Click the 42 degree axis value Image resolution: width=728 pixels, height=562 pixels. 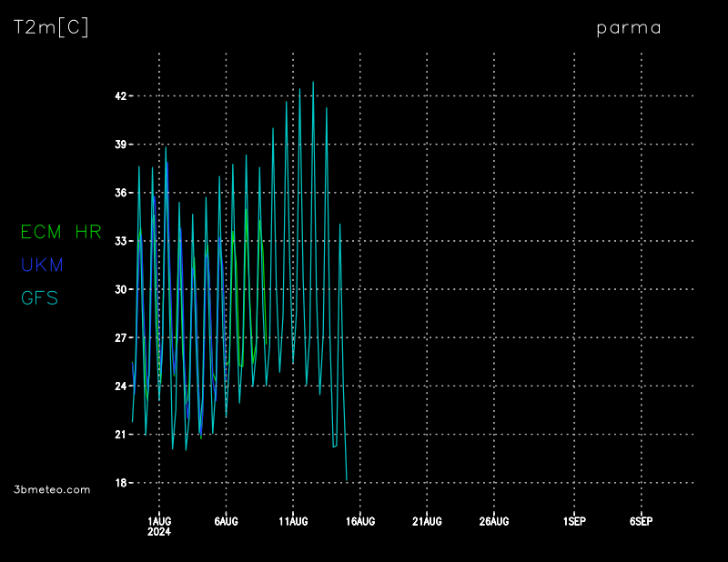120,96
